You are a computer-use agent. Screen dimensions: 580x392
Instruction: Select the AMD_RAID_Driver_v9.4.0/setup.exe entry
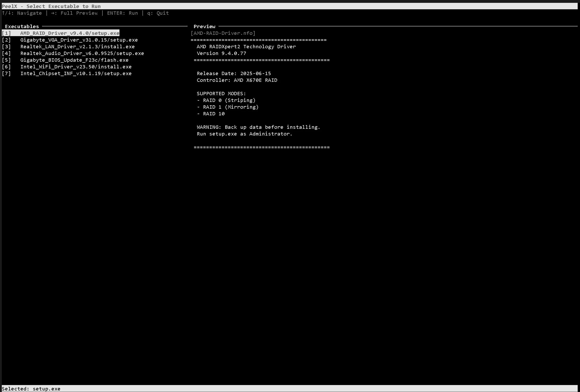[60, 33]
